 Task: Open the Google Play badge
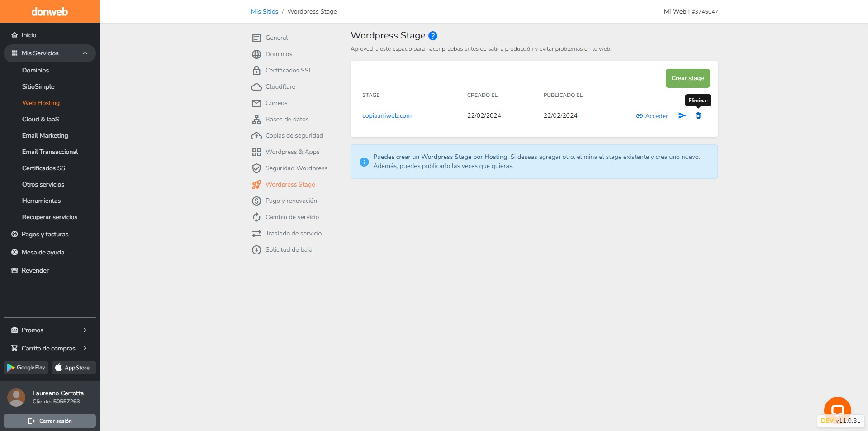pos(26,368)
